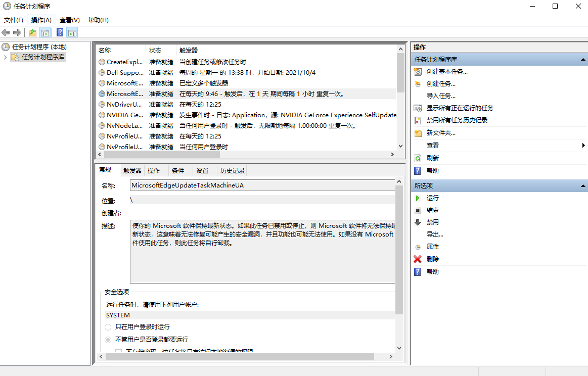
Task: Click details pane vertical scrollbar down arrow
Action: point(399,348)
